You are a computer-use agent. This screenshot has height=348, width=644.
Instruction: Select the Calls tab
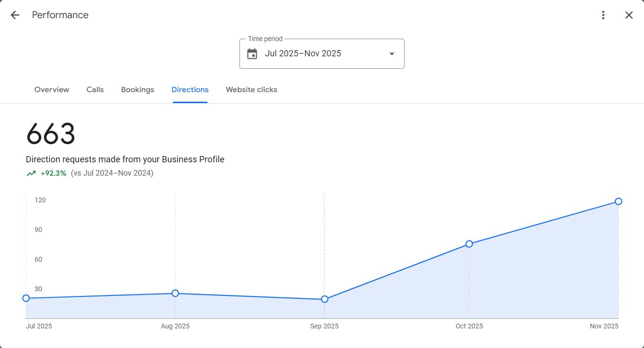pyautogui.click(x=95, y=90)
